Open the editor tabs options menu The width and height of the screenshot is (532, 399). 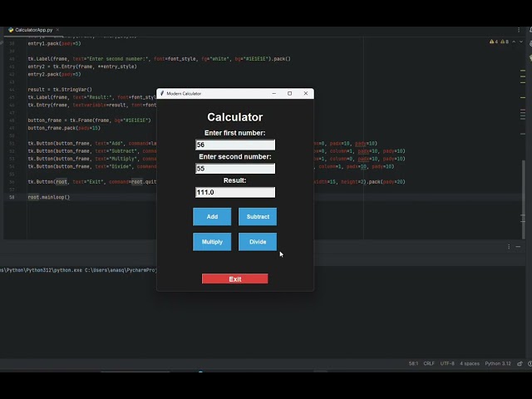coord(519,30)
